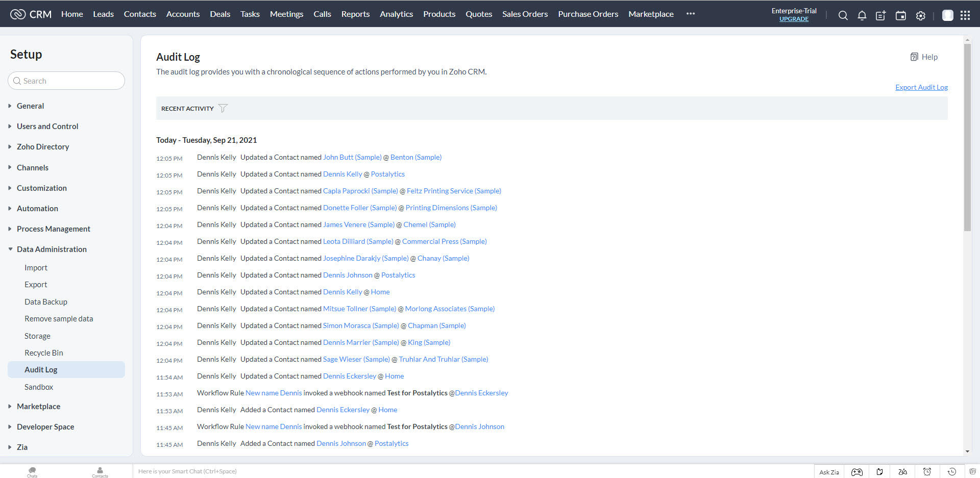Open the Analytics tab
This screenshot has width=980, height=478.
click(396, 14)
